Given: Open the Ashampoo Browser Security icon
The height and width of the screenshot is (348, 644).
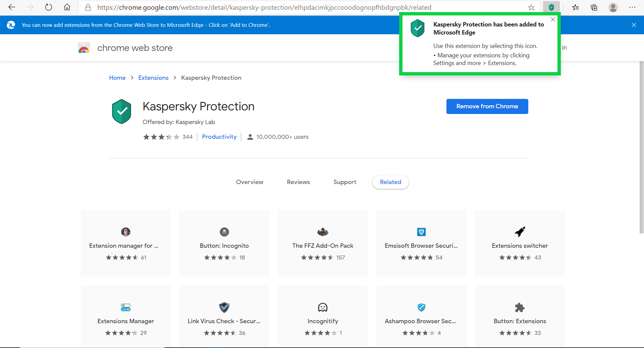Looking at the screenshot, I should click(421, 307).
